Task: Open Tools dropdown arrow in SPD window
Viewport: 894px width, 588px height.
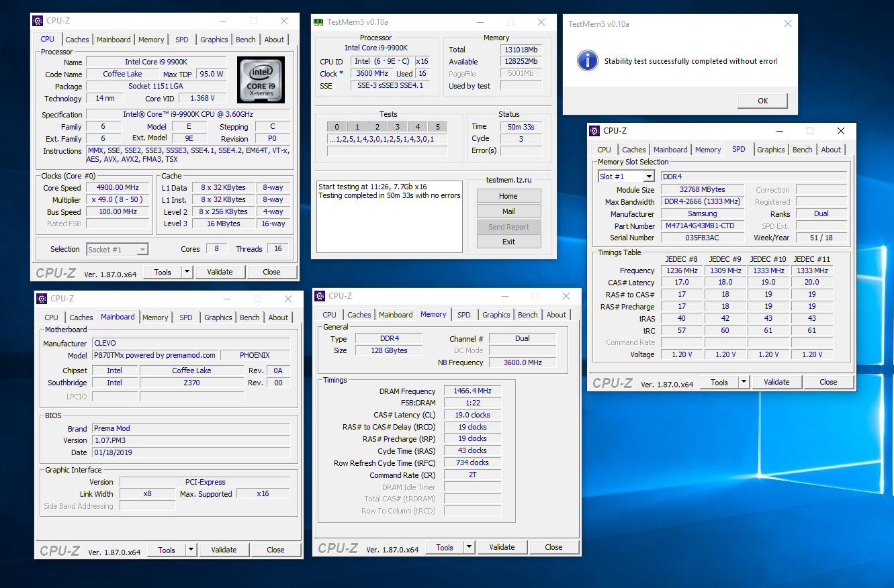Action: coord(744,382)
